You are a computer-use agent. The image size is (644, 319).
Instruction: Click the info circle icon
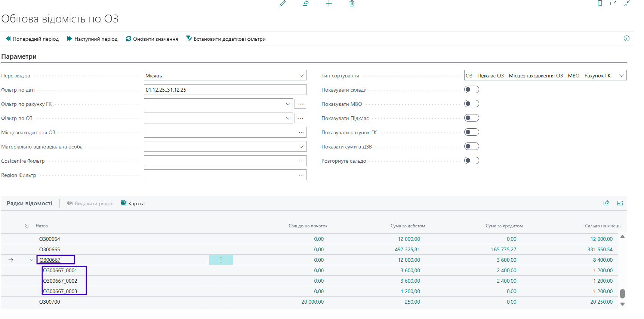pyautogui.click(x=626, y=39)
